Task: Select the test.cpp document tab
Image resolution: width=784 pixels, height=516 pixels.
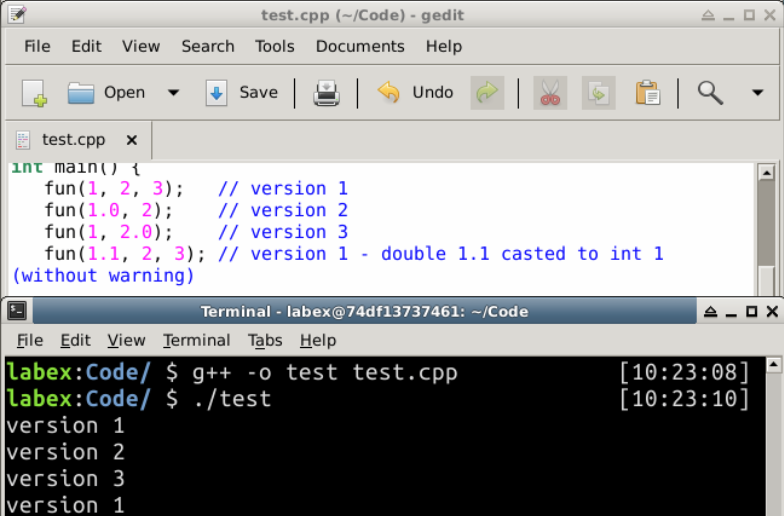Action: click(x=73, y=140)
